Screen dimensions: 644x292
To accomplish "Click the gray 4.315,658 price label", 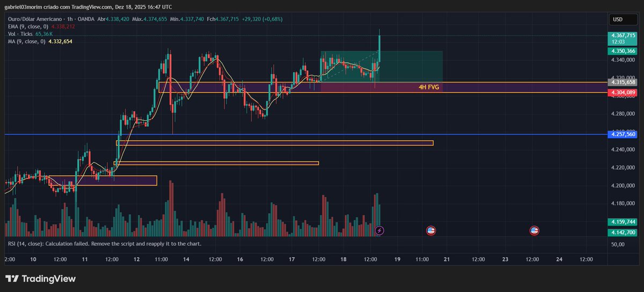I will pyautogui.click(x=623, y=82).
